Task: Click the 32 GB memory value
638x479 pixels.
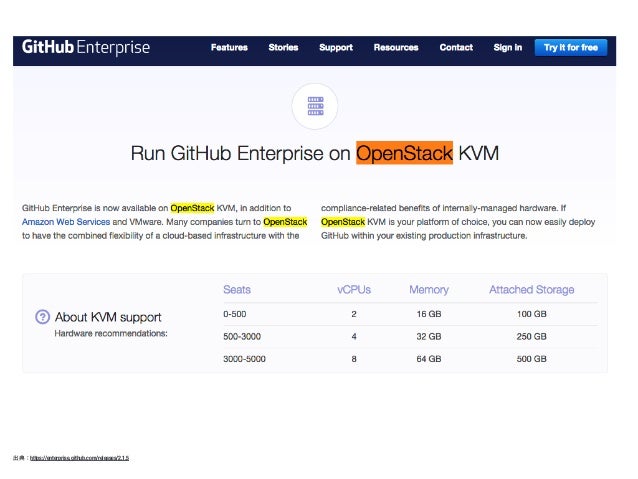Action: (429, 337)
